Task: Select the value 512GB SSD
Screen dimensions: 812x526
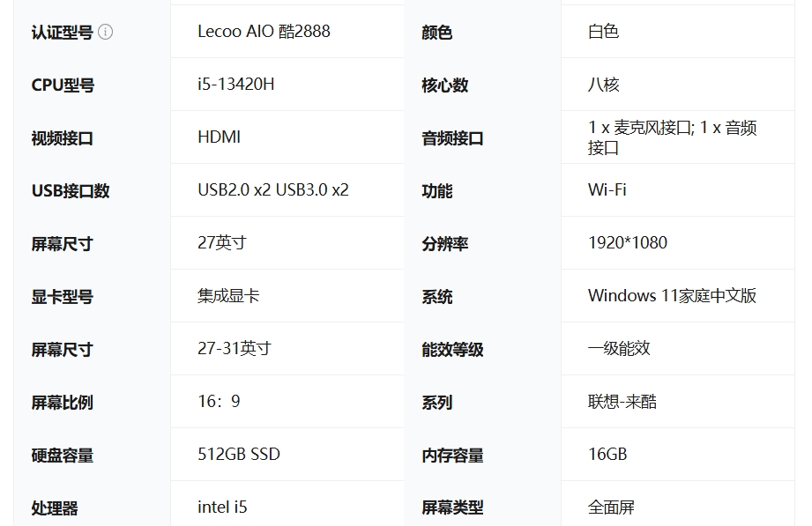Action: point(239,454)
